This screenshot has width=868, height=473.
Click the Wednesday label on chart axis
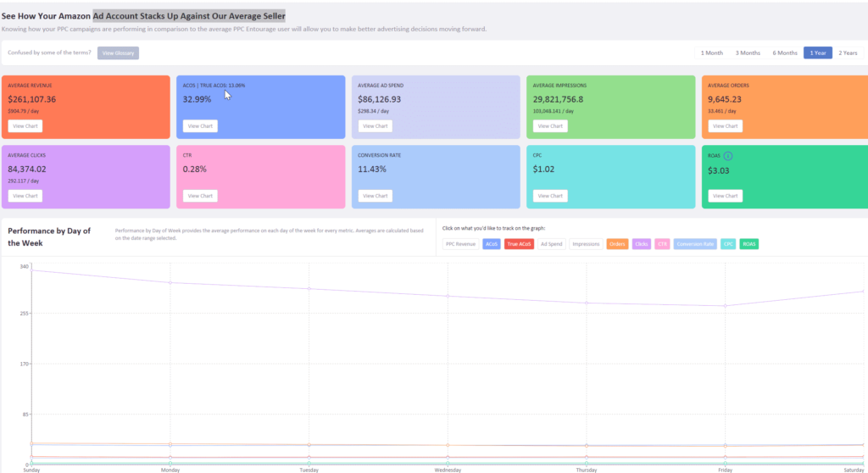[x=448, y=470]
